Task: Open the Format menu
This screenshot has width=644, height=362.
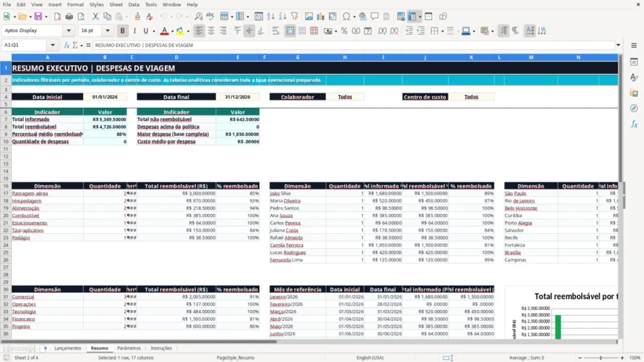Action: pos(75,4)
